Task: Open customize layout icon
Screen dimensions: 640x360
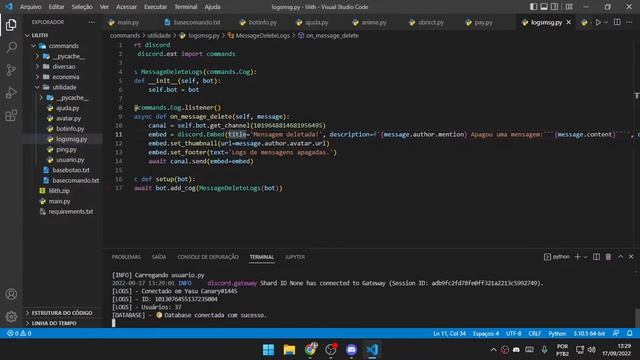Action: 569,7
